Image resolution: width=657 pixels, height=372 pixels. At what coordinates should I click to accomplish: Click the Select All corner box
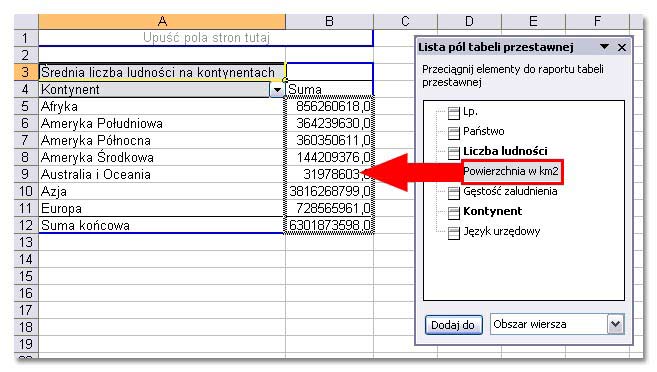[x=26, y=21]
